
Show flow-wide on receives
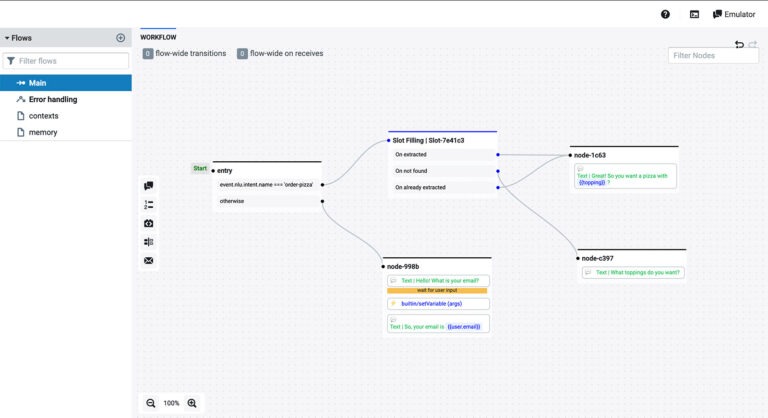tap(280, 53)
